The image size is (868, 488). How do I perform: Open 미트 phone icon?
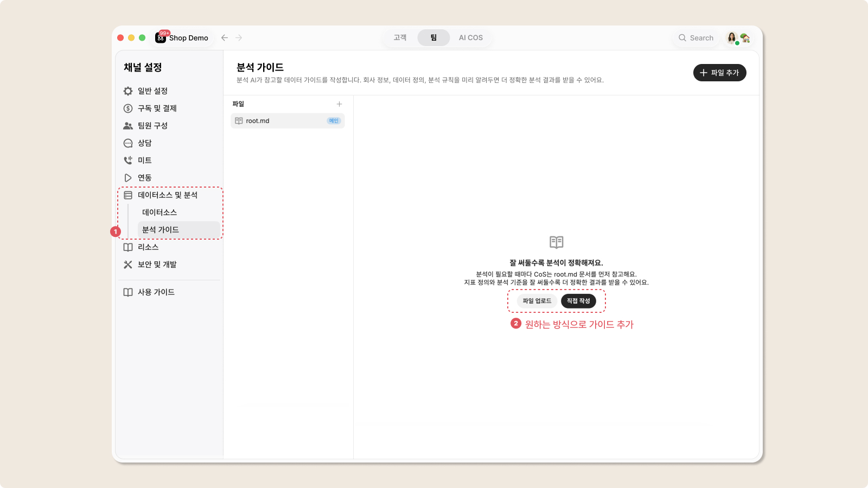tap(128, 160)
